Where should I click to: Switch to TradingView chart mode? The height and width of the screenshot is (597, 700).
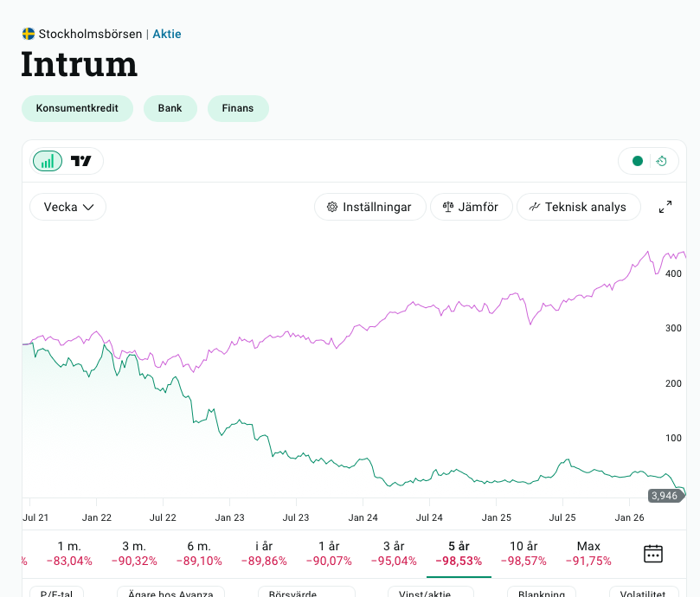(81, 161)
